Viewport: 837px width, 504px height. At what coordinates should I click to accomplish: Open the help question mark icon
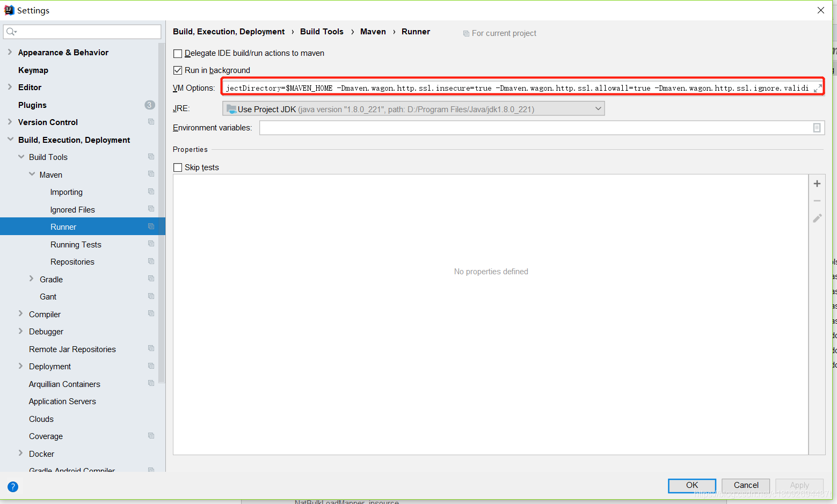point(13,487)
